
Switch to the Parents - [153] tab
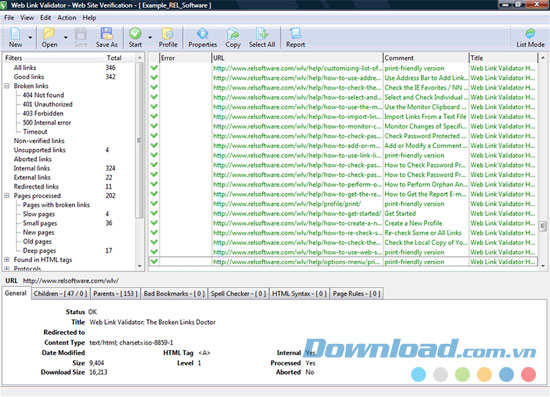115,294
